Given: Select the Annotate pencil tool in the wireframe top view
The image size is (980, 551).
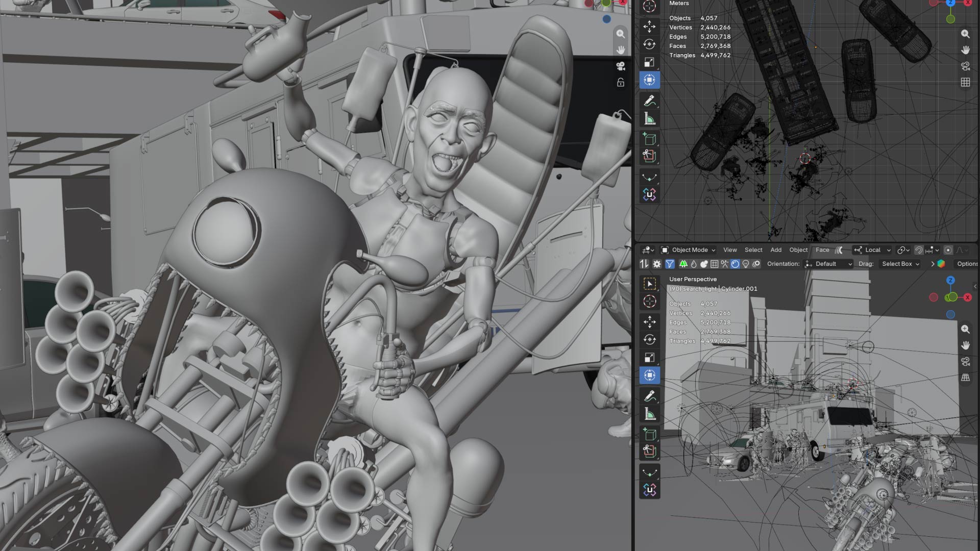Looking at the screenshot, I should [x=649, y=101].
